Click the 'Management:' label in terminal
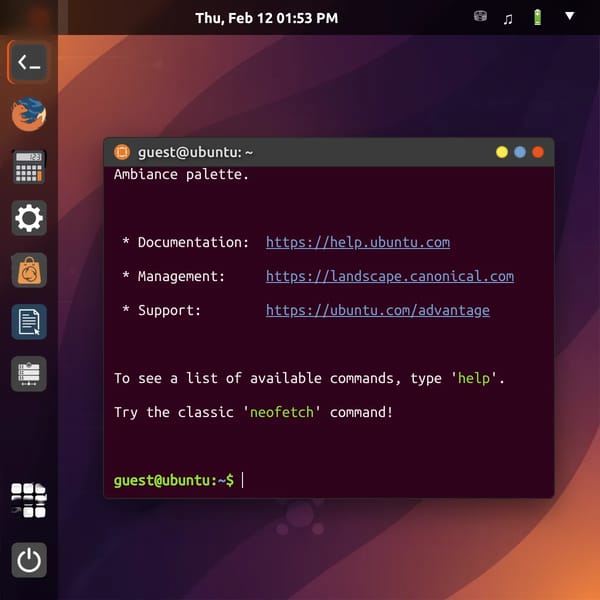This screenshot has height=600, width=600. coord(181,276)
